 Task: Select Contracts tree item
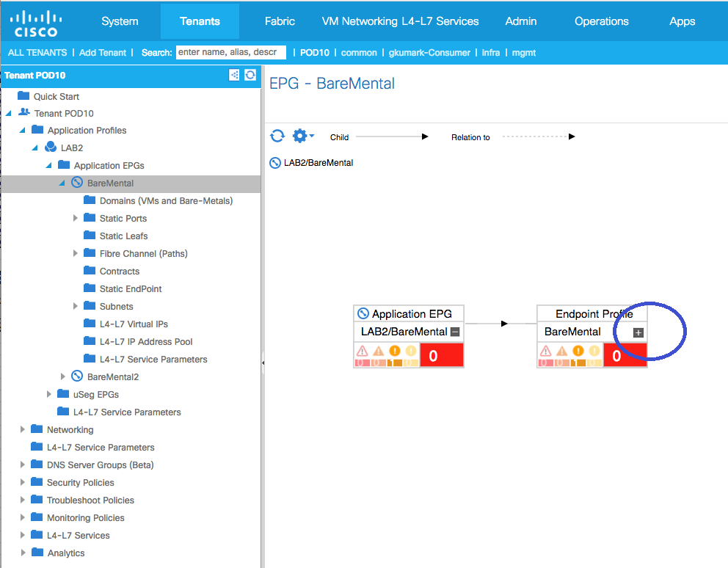coord(120,272)
